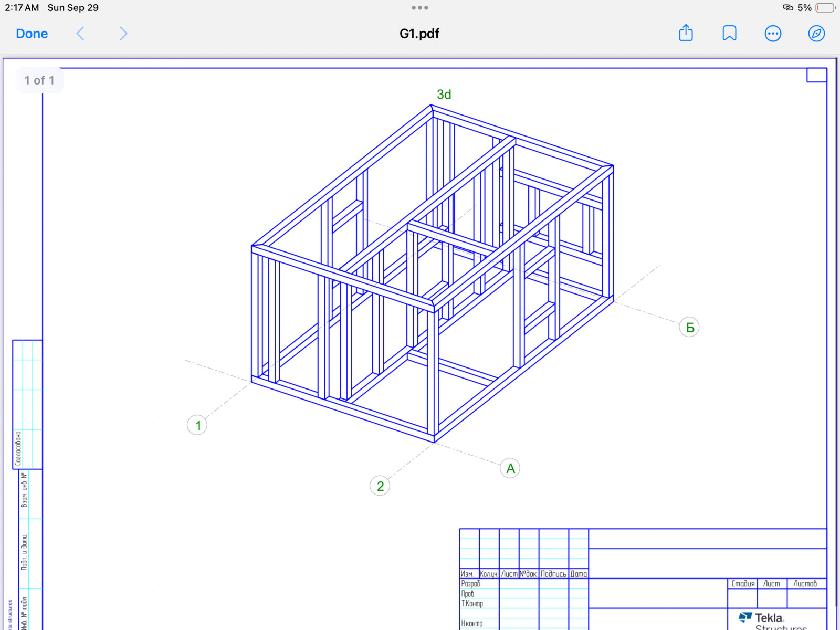This screenshot has height=630, width=840.
Task: Click grid axis bubble 1
Action: click(x=197, y=425)
